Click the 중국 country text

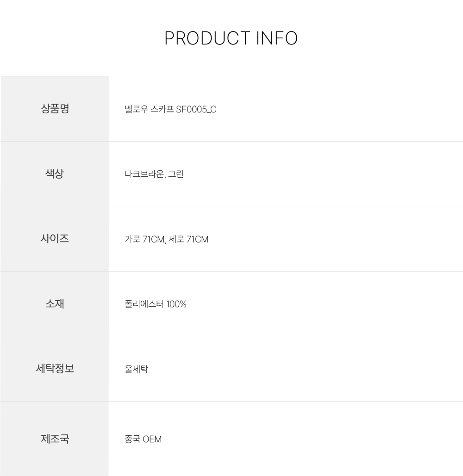[132, 439]
